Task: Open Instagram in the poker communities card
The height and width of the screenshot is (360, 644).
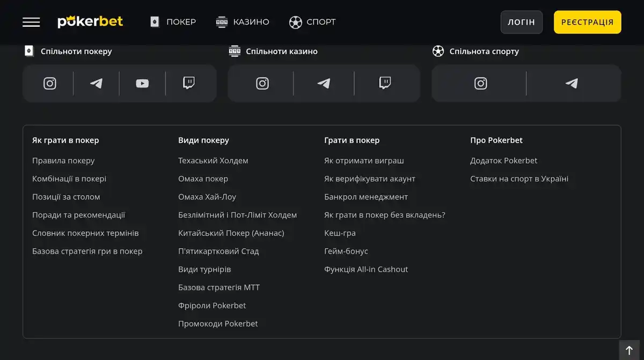Action: 50,83
